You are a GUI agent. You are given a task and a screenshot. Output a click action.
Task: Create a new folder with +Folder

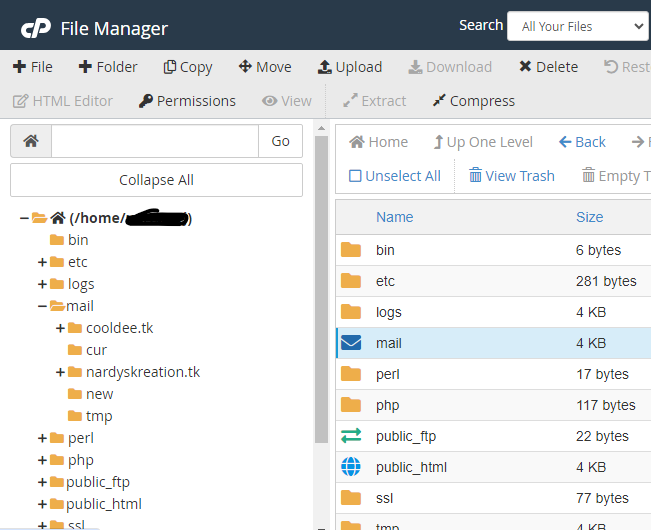108,67
